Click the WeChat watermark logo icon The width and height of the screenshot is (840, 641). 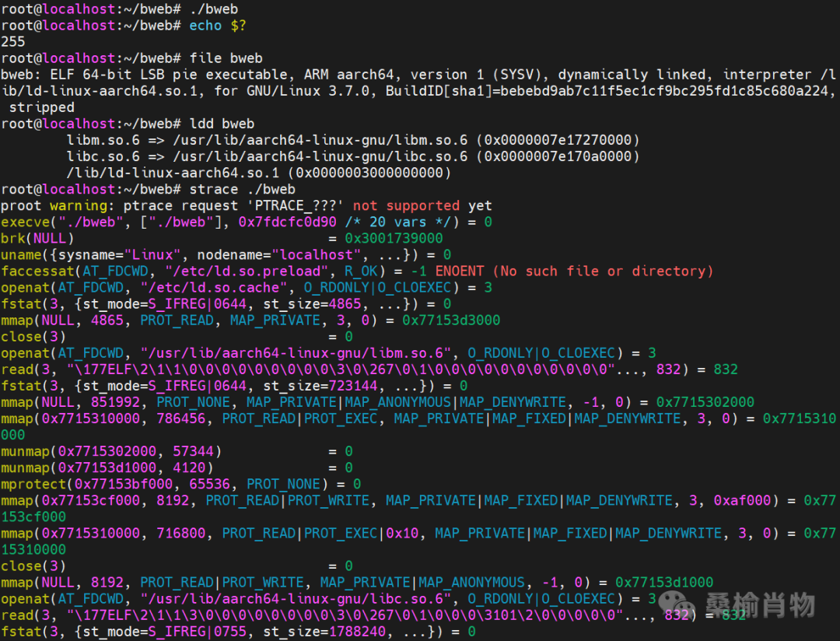click(x=677, y=604)
